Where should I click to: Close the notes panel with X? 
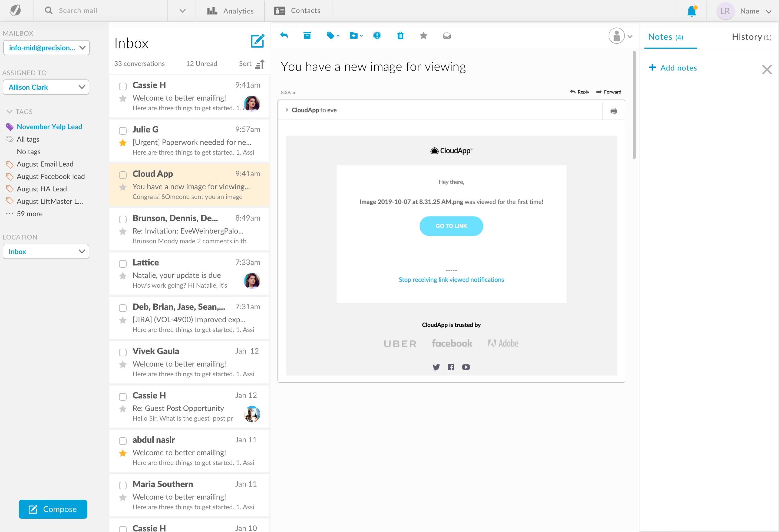pos(767,70)
